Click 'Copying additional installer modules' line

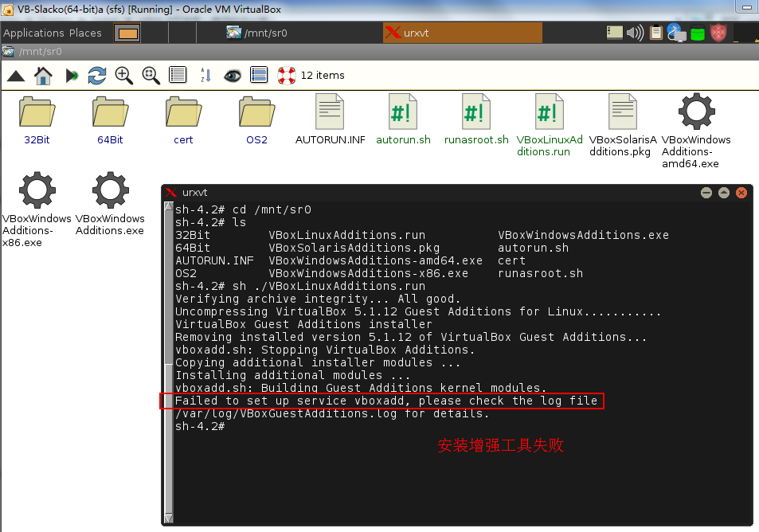point(318,362)
